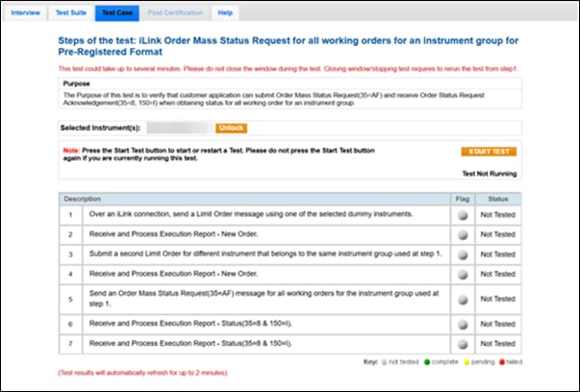Click the flag indicator for step 1
The image size is (580, 392).
coord(462,217)
